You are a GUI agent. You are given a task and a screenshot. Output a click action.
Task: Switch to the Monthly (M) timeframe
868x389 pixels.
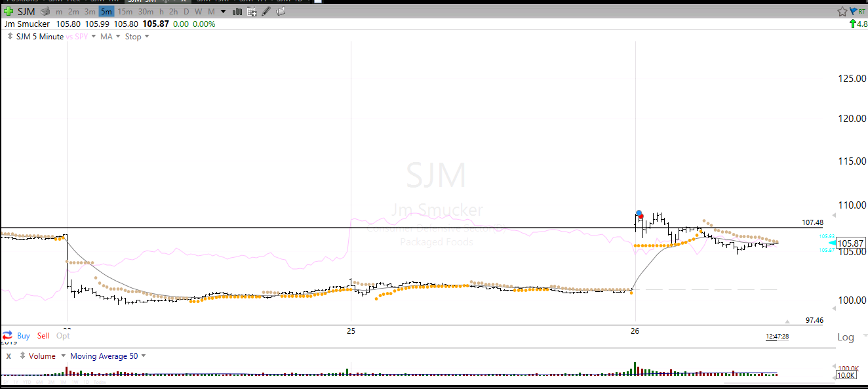point(211,12)
